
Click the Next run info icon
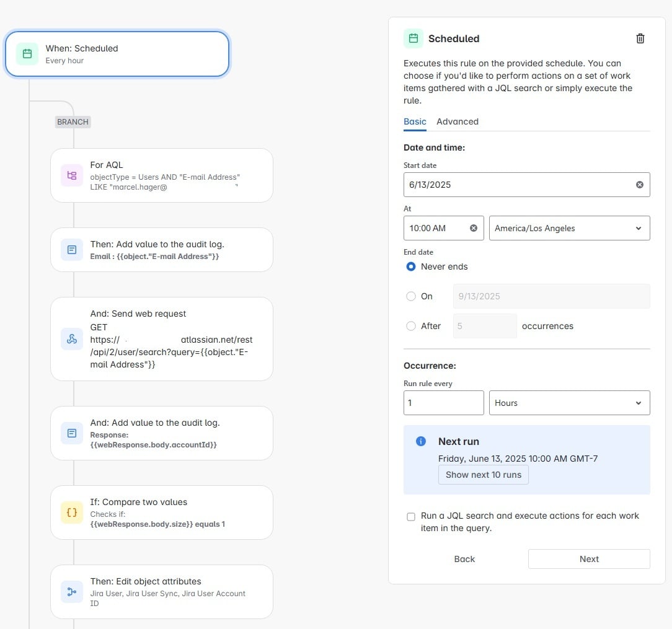421,441
